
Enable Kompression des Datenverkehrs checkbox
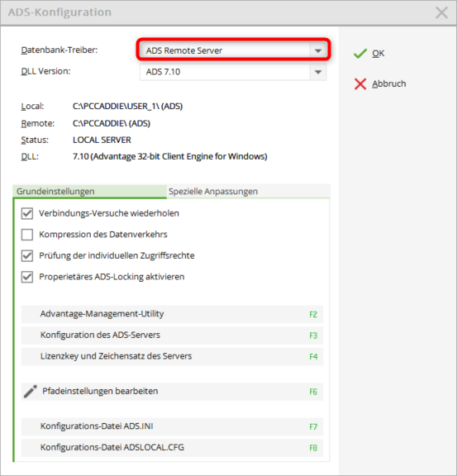(27, 235)
